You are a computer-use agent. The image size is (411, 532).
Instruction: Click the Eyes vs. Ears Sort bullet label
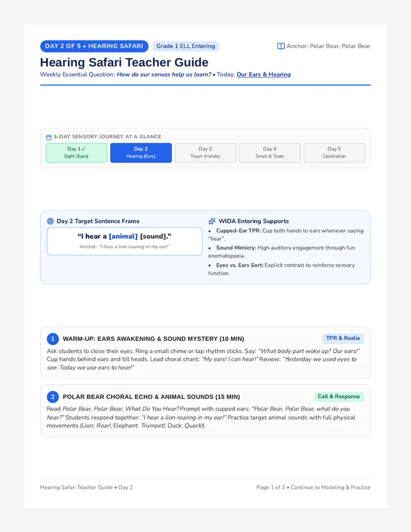pos(240,265)
